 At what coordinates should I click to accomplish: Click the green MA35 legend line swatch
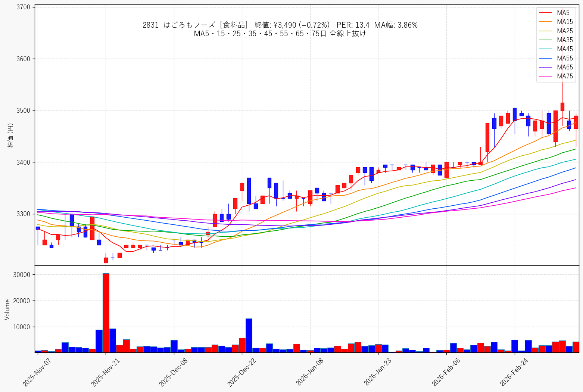pyautogui.click(x=546, y=40)
